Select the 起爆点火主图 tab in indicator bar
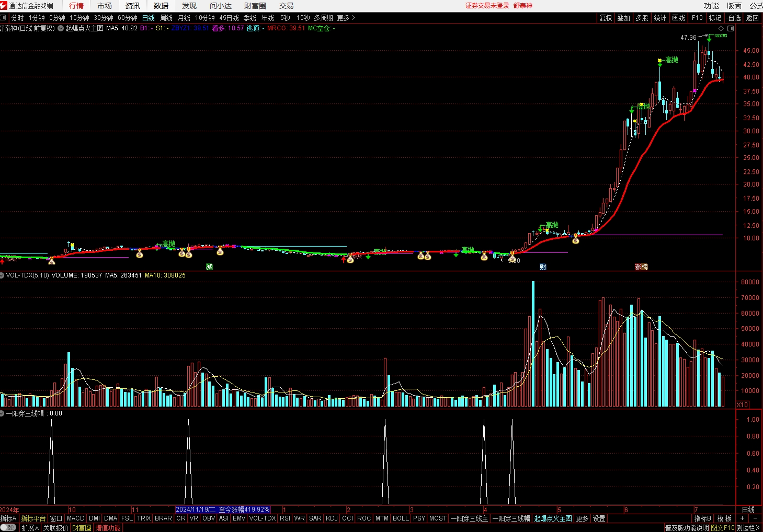This screenshot has height=532, width=763. pyautogui.click(x=553, y=518)
